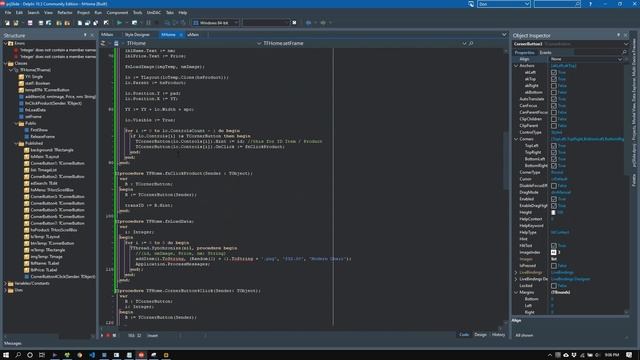
Task: Click the Windows taskbar search icon
Action: click(x=18, y=355)
